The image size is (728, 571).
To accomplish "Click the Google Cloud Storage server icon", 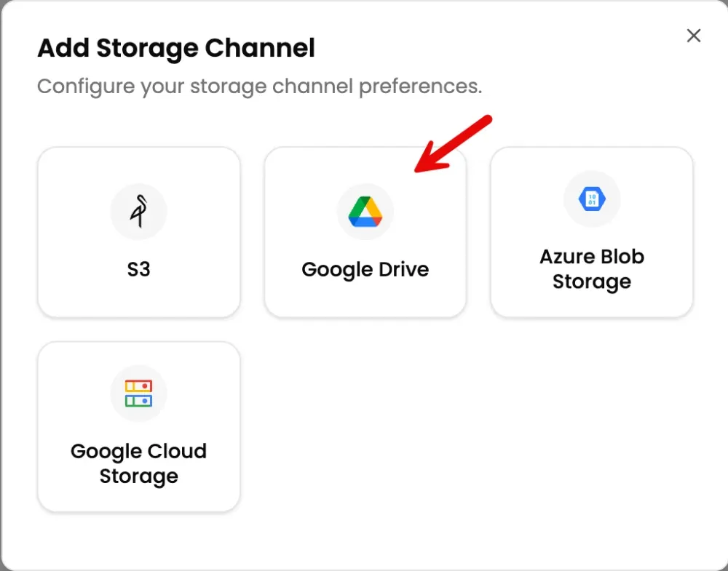I will tap(138, 394).
